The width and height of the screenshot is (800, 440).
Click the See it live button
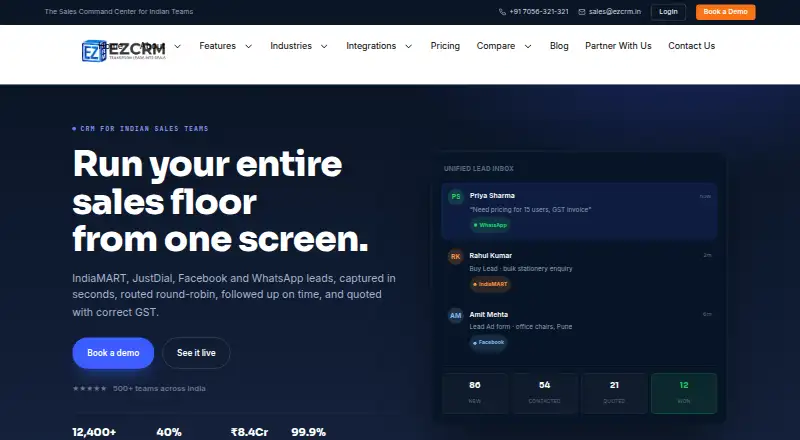coord(196,353)
